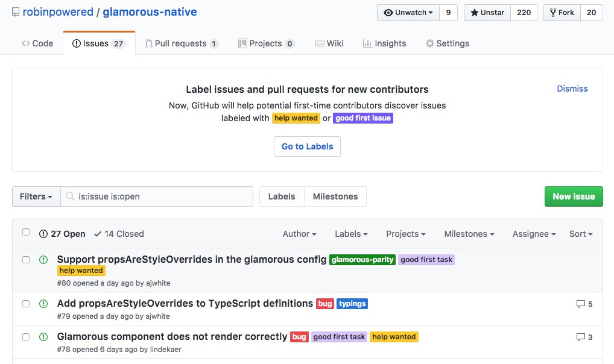The image size is (614, 364).
Task: Expand the Milestones filter dropdown in list header
Action: point(469,234)
